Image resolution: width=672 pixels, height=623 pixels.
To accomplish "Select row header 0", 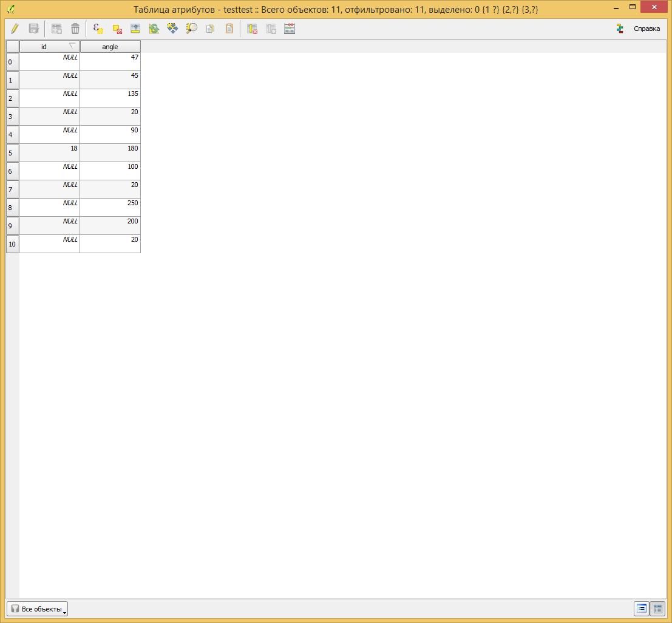I will [13, 62].
